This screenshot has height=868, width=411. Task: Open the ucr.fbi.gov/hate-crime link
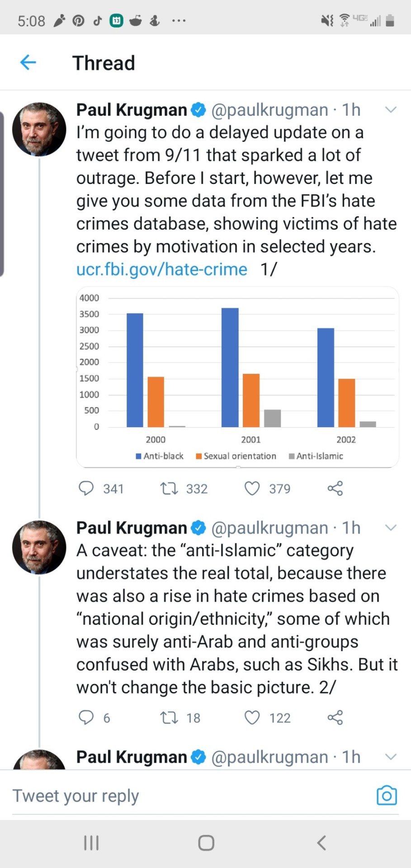click(161, 269)
